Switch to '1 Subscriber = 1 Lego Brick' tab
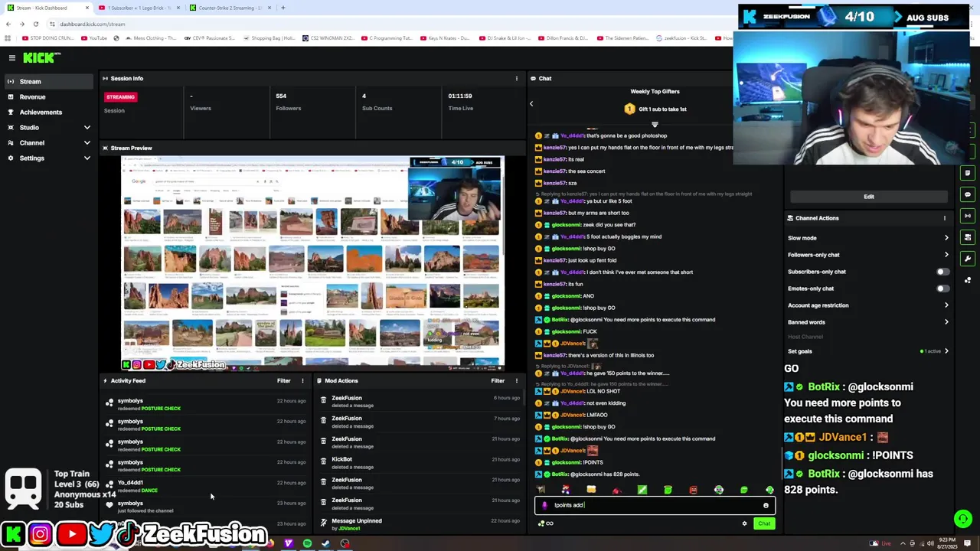Viewport: 980px width, 551px height. click(x=138, y=8)
